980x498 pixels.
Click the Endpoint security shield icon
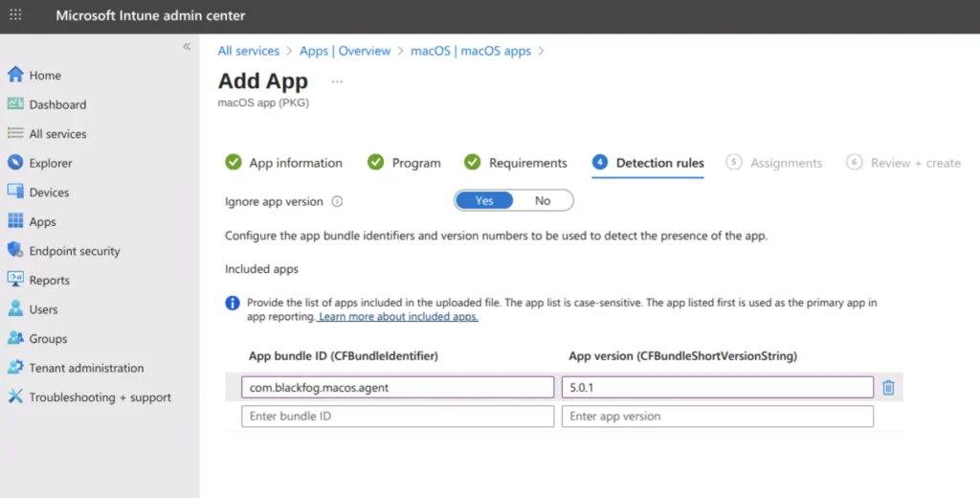15,250
